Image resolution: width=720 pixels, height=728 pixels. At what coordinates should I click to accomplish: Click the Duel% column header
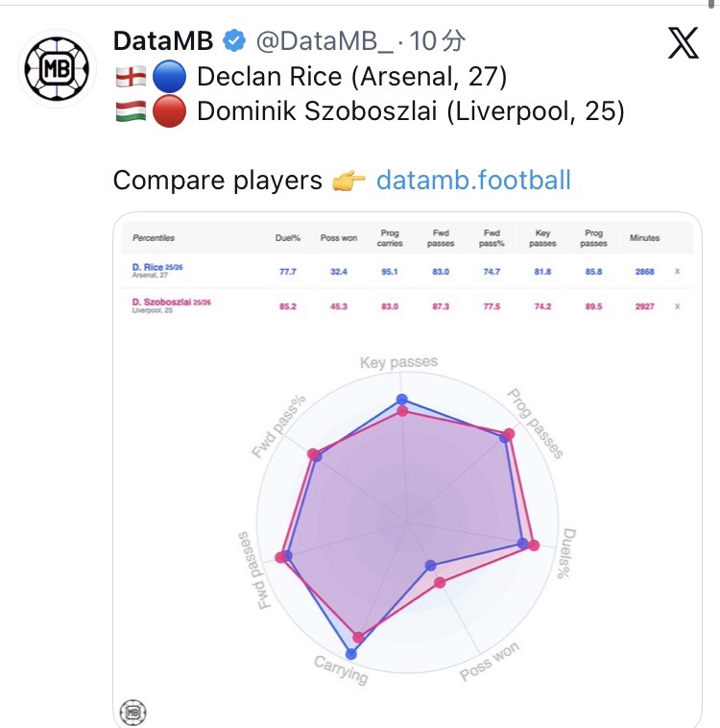point(288,237)
